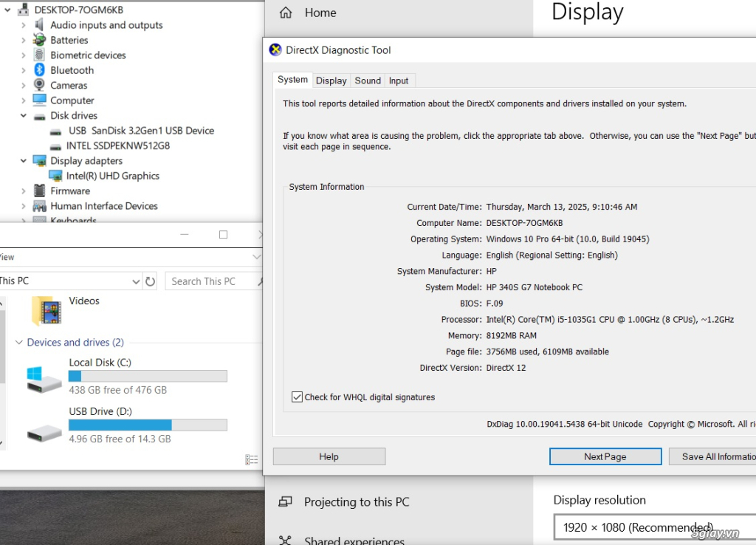
Task: Open the View menu in File Explorer
Action: (7, 257)
